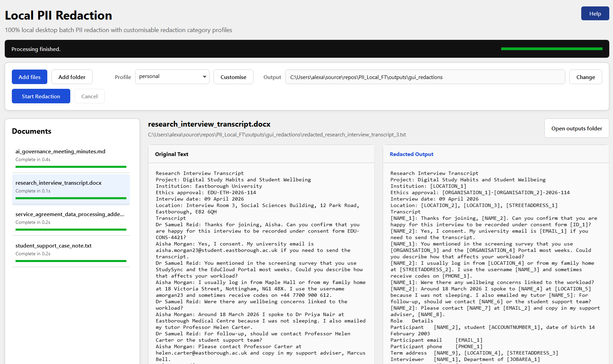
Task: Open the Customise profile settings
Action: [233, 77]
